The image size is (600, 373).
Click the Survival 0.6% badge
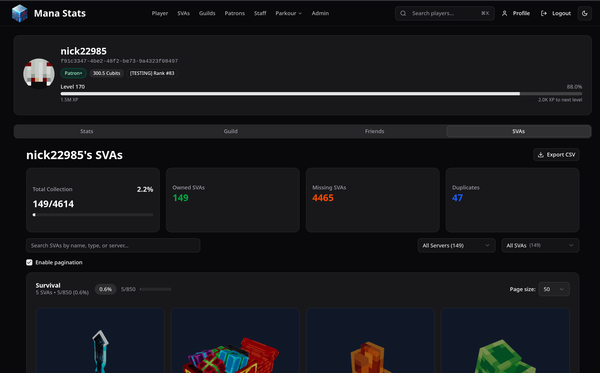[x=105, y=289]
